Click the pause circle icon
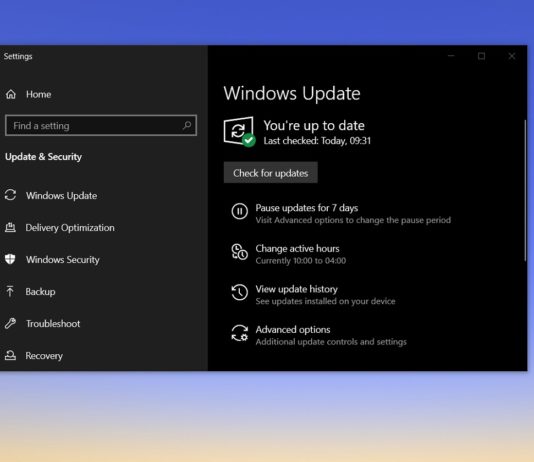The image size is (534, 462). tap(239, 211)
